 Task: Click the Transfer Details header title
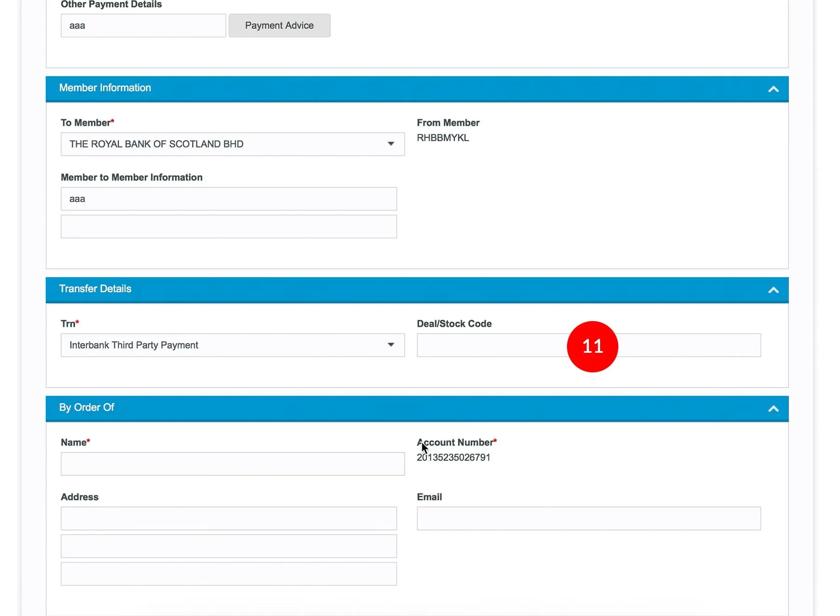[x=95, y=289]
